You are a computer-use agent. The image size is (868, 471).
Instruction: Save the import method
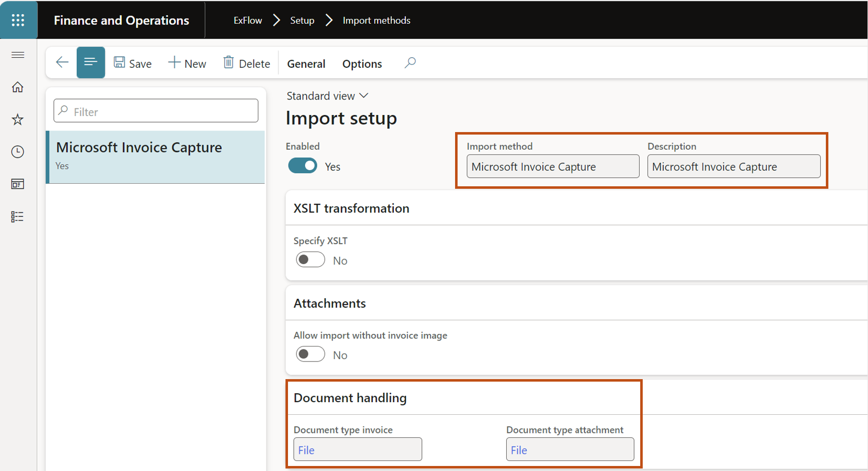click(x=133, y=63)
